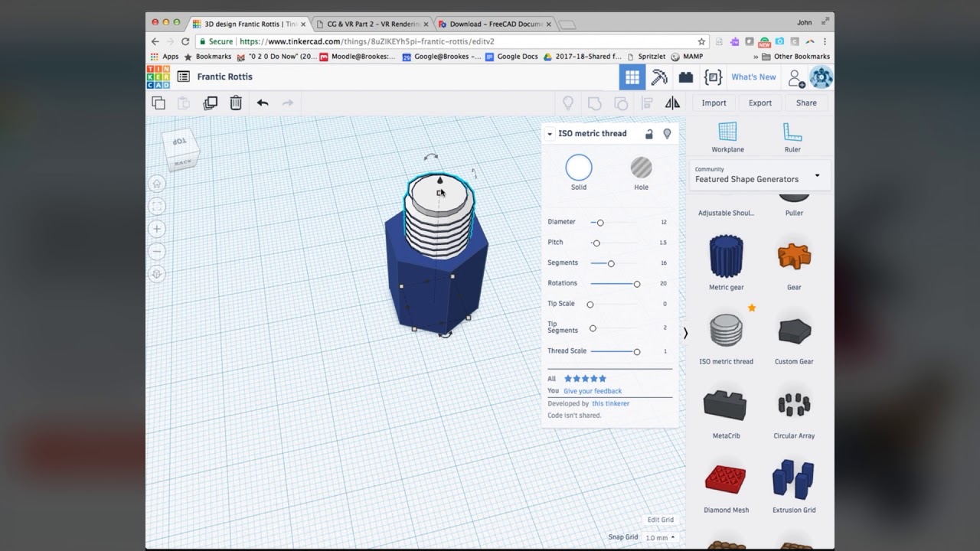This screenshot has height=551, width=980.
Task: Open the Snap Grid 1.0 mm dropdown
Action: [661, 538]
